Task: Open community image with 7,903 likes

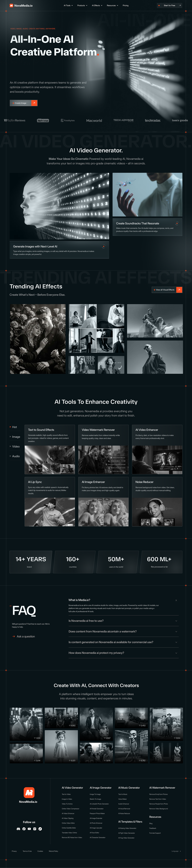Action: click(167, 753)
